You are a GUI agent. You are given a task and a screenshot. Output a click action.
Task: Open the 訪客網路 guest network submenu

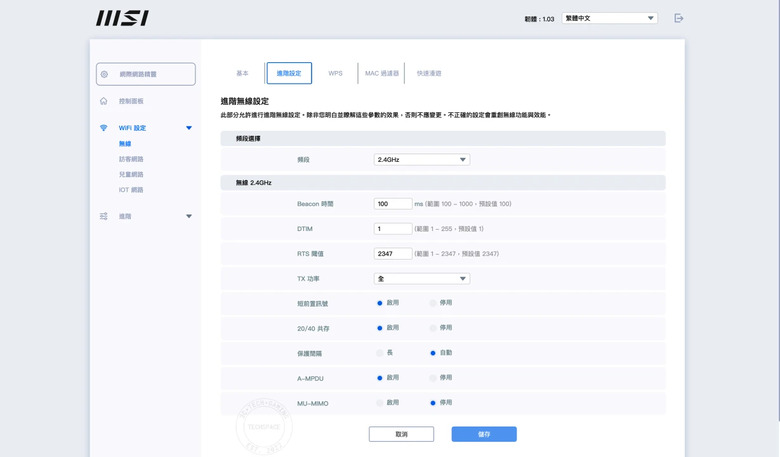(x=131, y=159)
